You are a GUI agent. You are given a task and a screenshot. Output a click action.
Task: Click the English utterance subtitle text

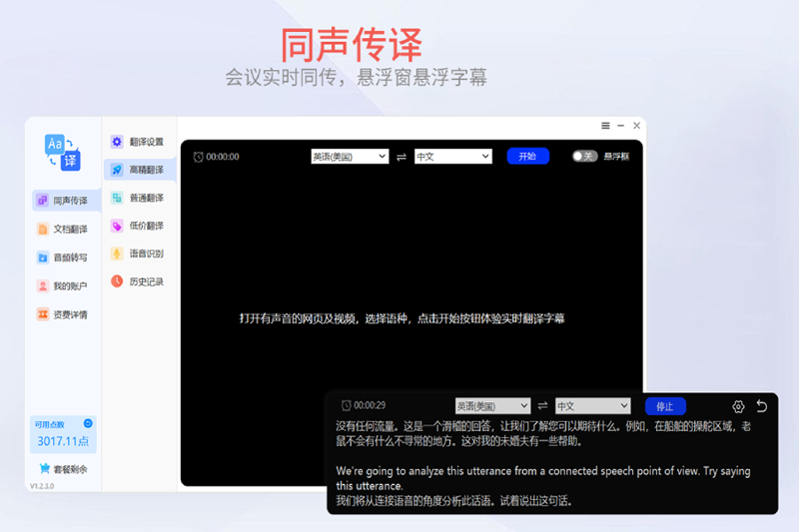(x=543, y=478)
